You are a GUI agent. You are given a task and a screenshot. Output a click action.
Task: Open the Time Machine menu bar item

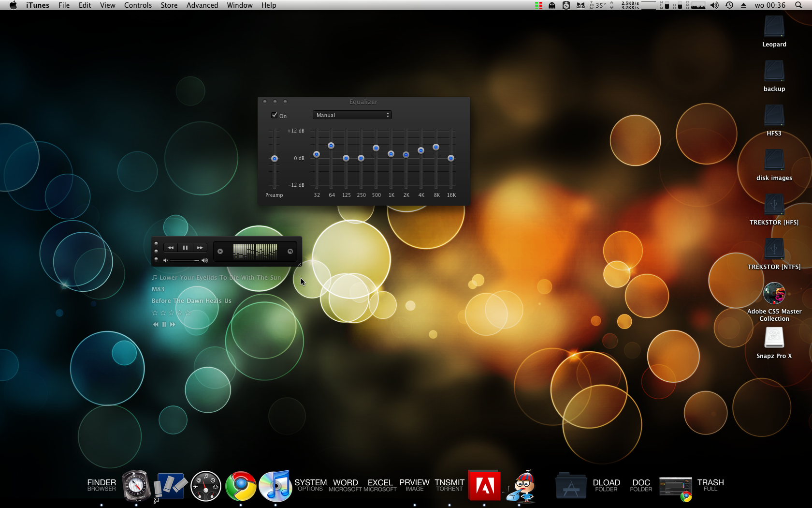coord(729,5)
